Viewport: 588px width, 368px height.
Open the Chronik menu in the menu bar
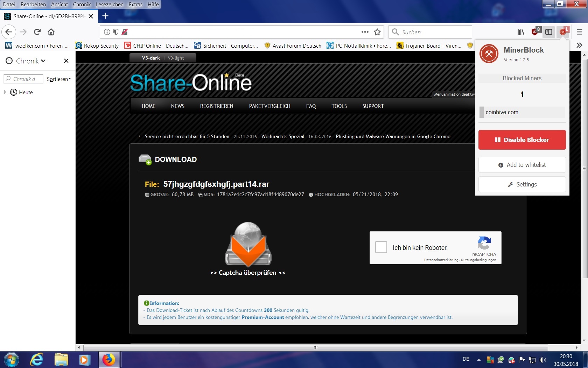point(82,4)
